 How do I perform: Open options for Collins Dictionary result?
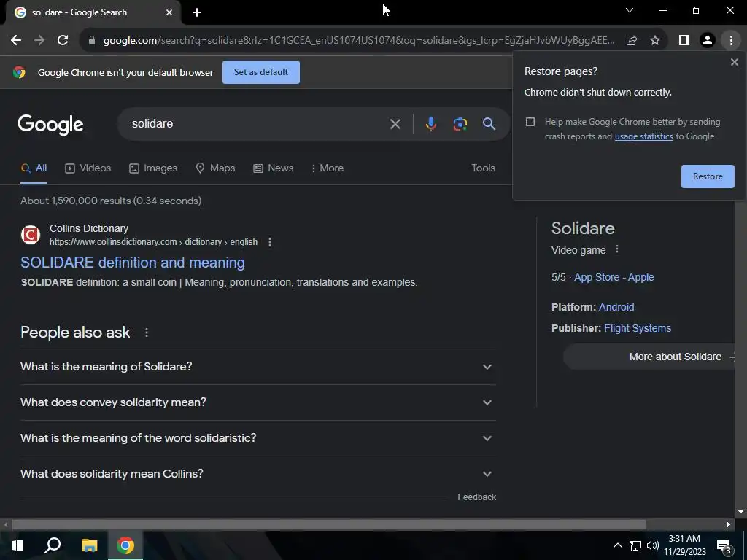[x=270, y=242]
